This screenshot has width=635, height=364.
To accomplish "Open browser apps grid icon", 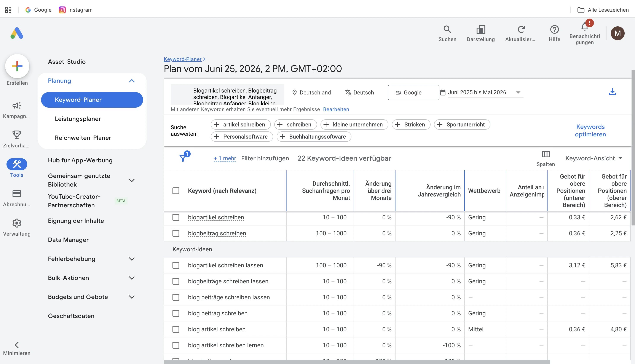I will tap(8, 10).
